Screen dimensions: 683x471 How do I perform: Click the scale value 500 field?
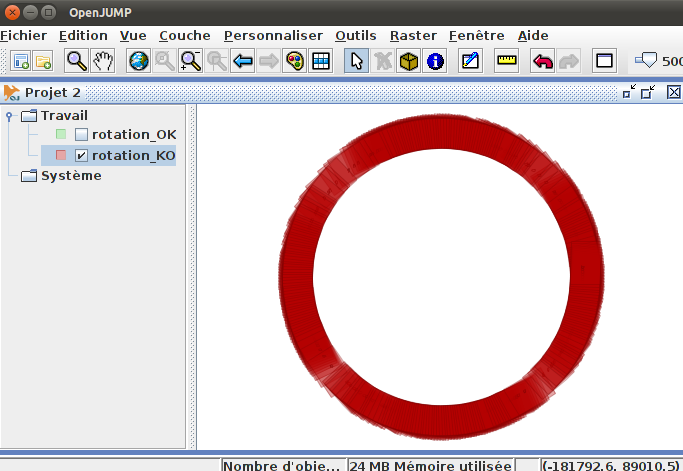pos(672,61)
